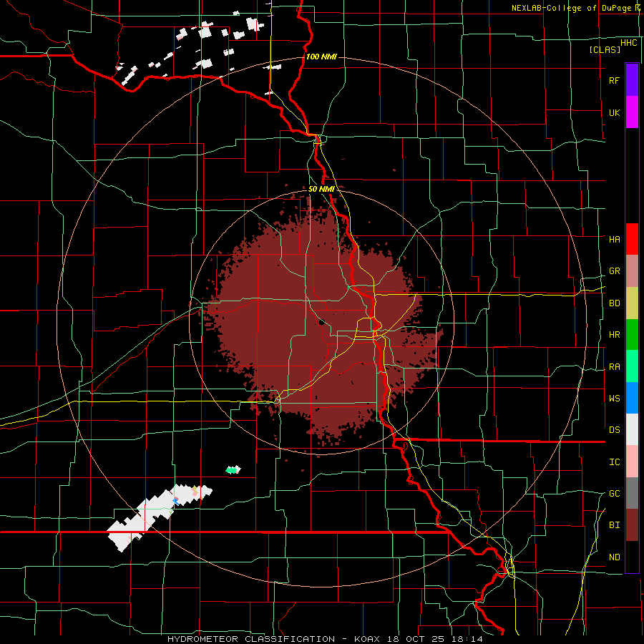Click the RF legend label
Screen dimensions: 644x644
(614, 80)
